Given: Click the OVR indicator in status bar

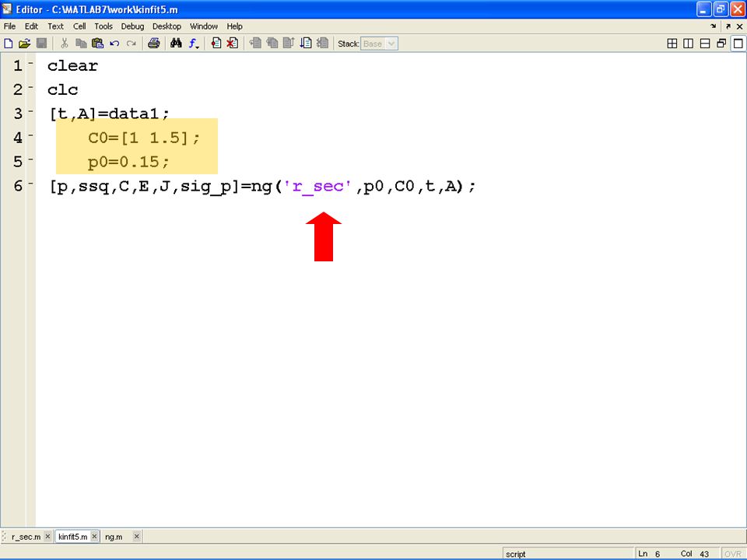Looking at the screenshot, I should pyautogui.click(x=733, y=554).
